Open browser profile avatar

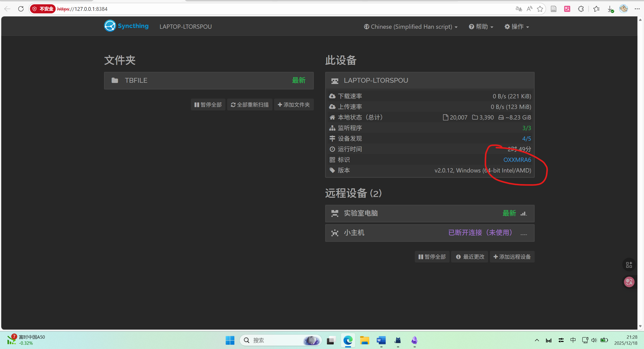click(x=624, y=9)
